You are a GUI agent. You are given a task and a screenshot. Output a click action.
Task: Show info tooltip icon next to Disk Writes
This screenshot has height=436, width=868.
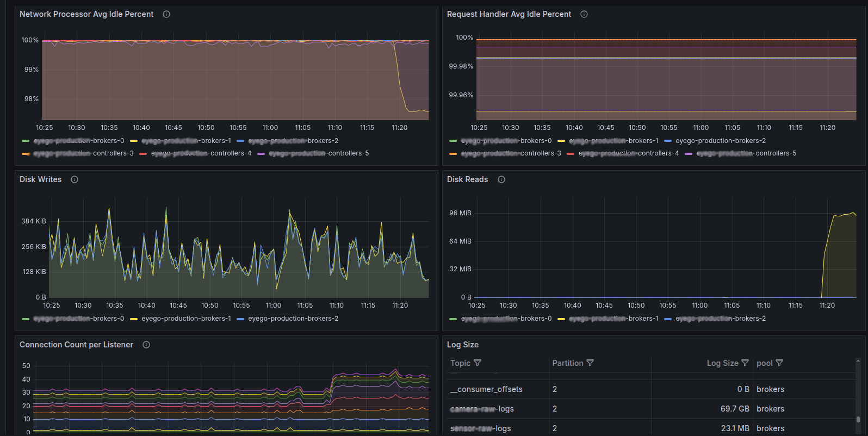[75, 179]
